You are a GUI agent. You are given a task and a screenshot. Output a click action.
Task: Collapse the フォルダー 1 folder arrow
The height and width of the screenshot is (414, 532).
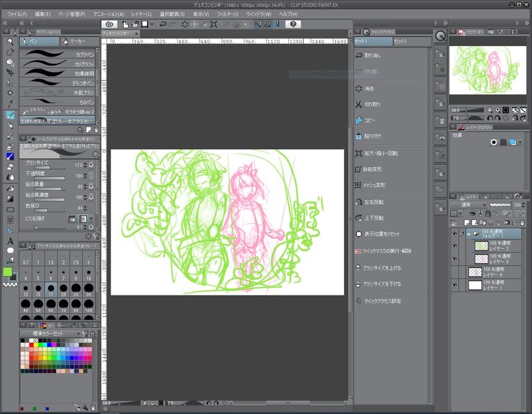pos(469,234)
